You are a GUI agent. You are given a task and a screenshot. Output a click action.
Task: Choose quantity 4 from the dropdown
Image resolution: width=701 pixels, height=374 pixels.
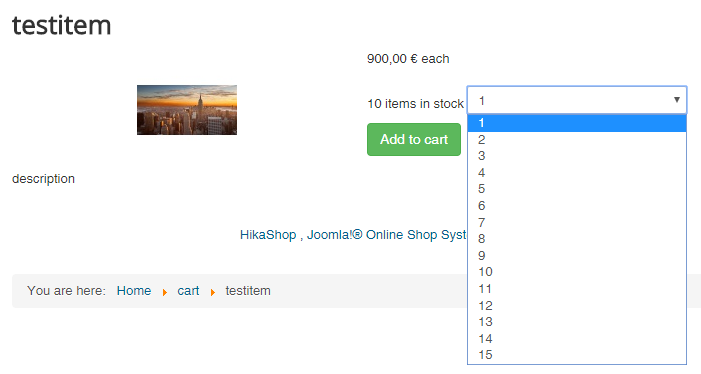(577, 172)
